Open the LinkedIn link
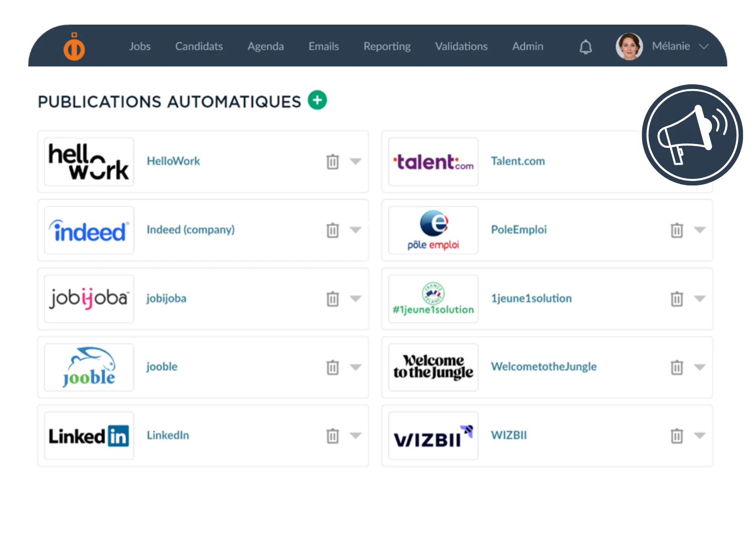The image size is (756, 536). click(168, 435)
